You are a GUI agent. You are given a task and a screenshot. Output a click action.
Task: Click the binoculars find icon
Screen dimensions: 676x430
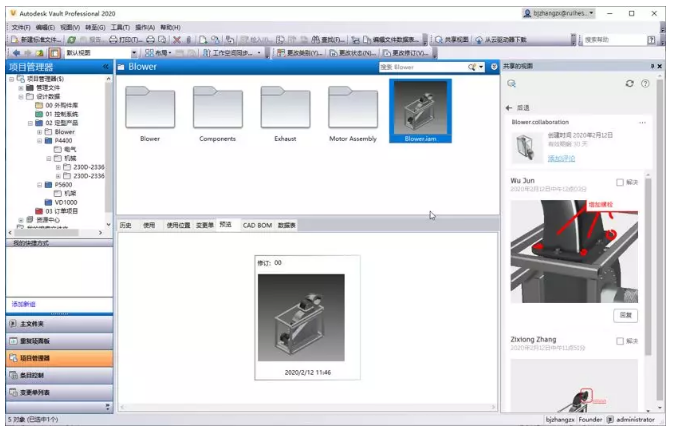(x=316, y=40)
